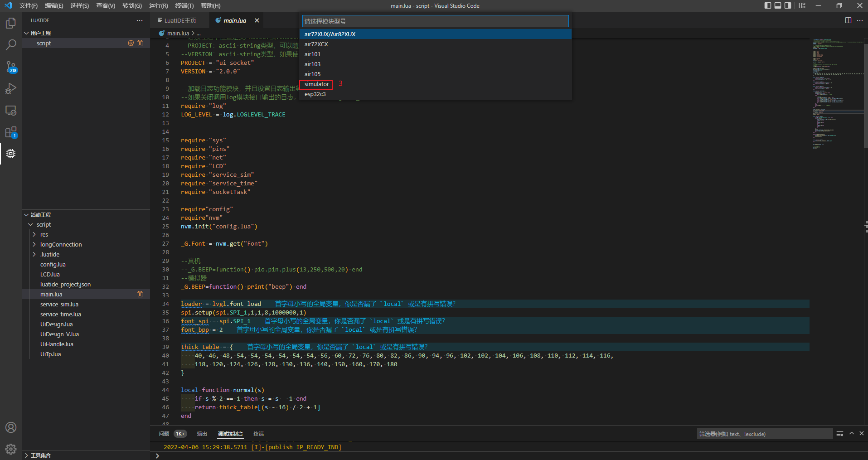Collapse the script folder in active project

pyautogui.click(x=31, y=225)
